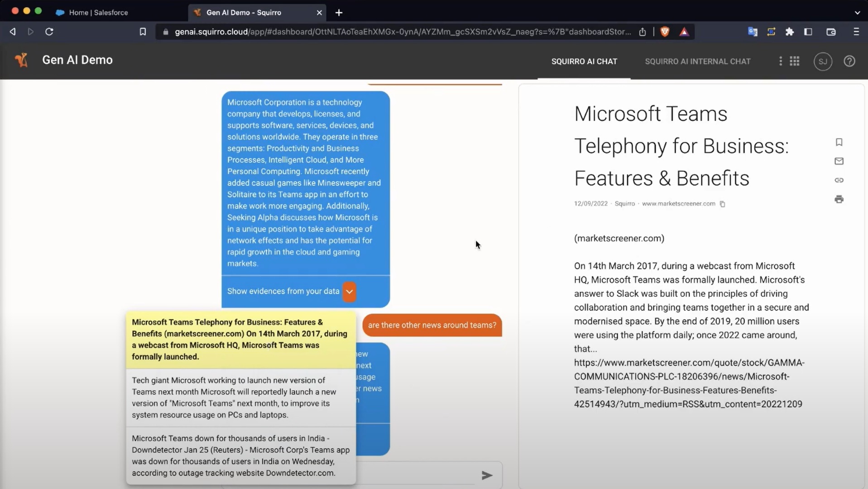Bookmark page via address bar bookmark icon

143,32
